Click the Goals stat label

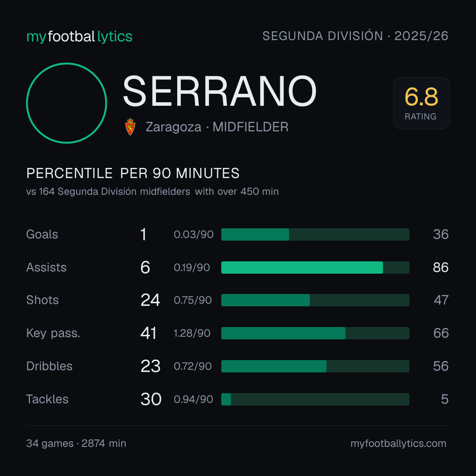[x=42, y=234]
